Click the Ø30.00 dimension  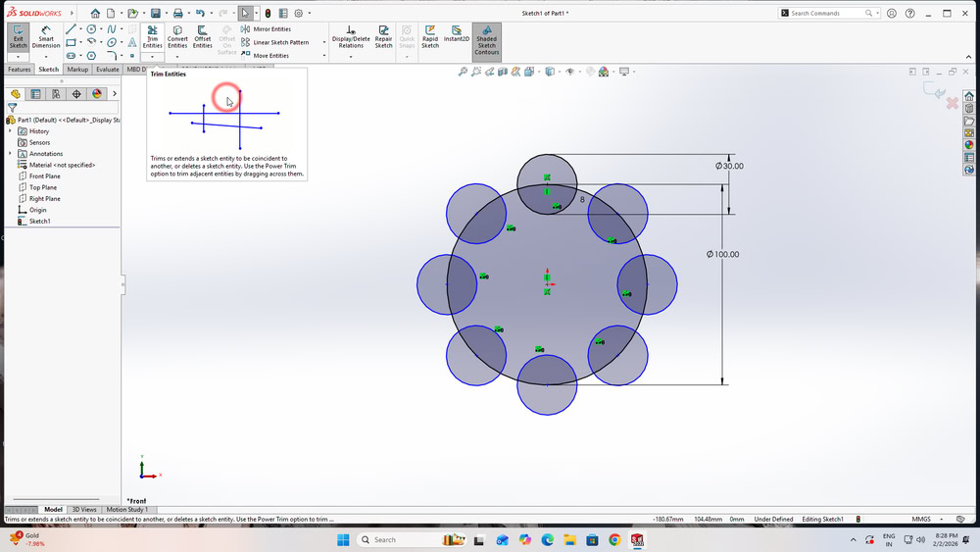tap(729, 166)
